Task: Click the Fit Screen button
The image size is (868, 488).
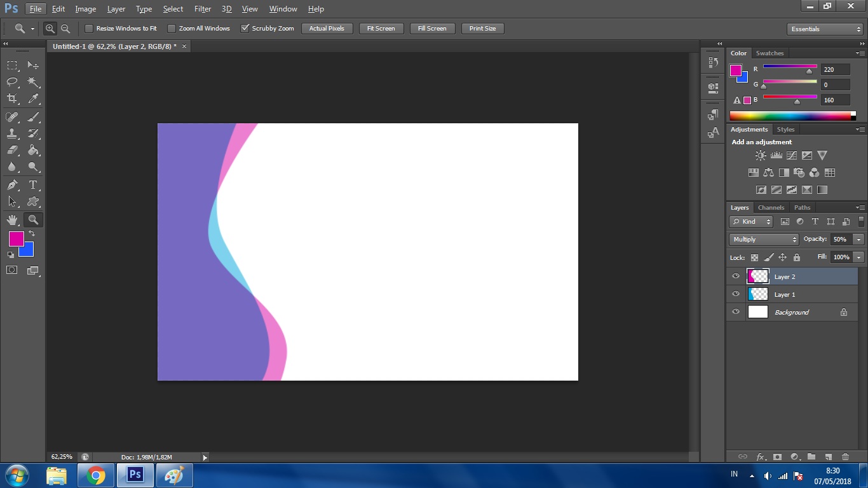Action: point(381,29)
